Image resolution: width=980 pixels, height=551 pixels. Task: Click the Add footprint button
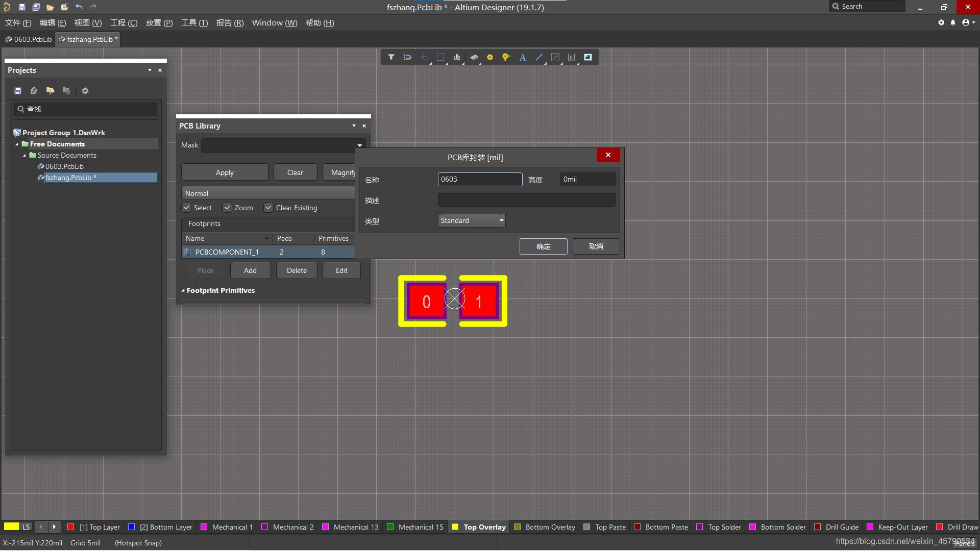point(250,270)
